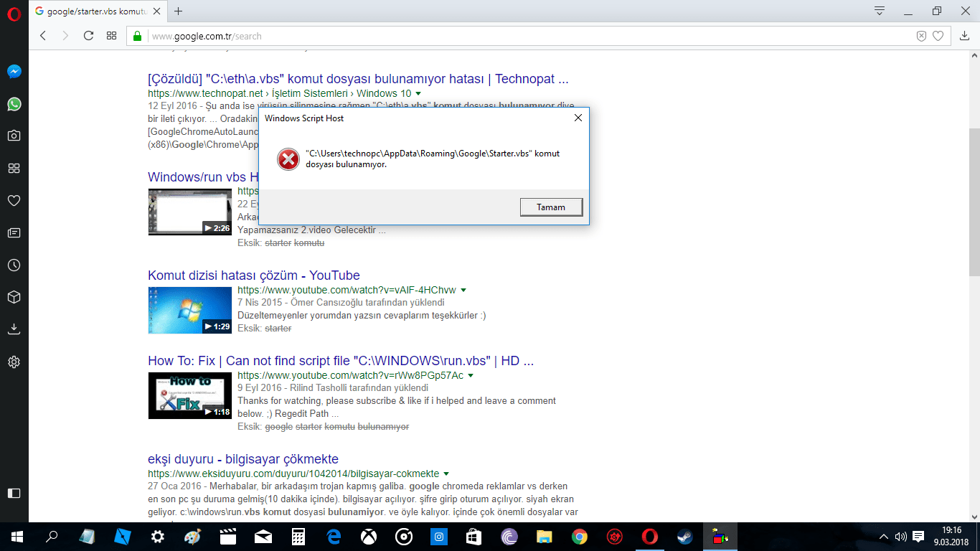Click the green secure padlock icon
Viewport: 980px width, 551px height.
tap(138, 36)
